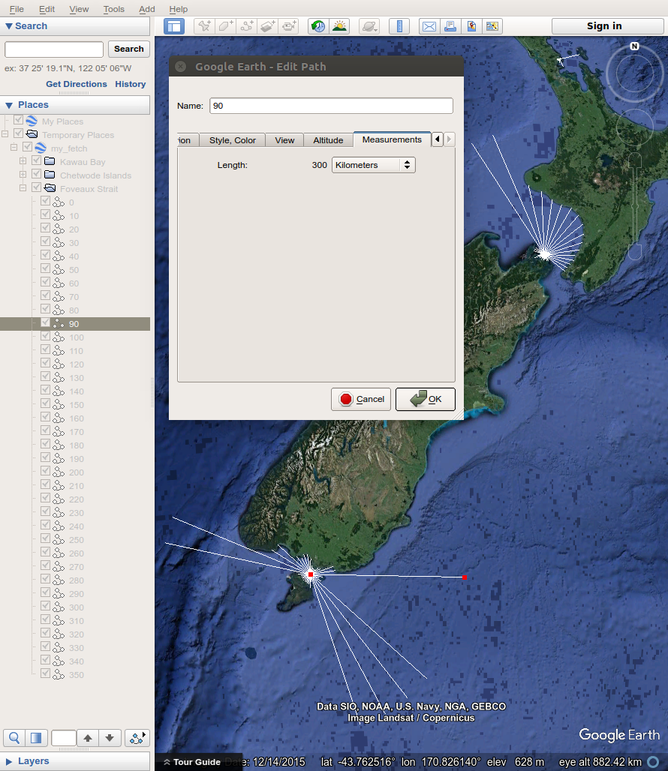Collapse the my_fetch tree node
668x771 pixels.
(x=14, y=147)
